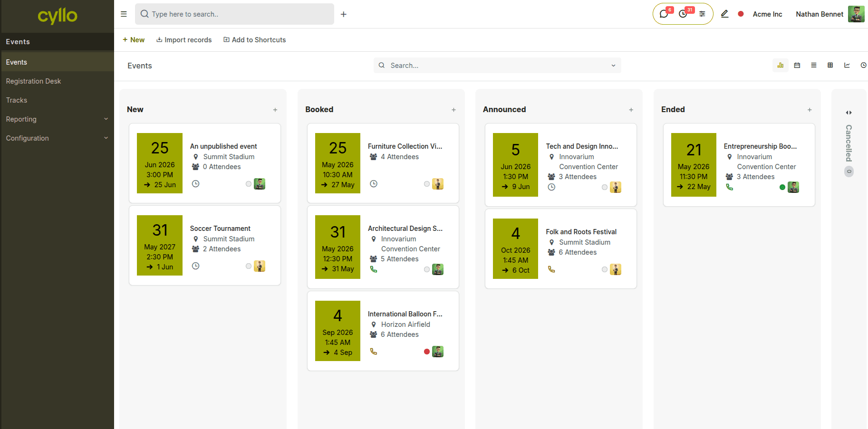This screenshot has width=868, height=429.
Task: Open Events in the sidebar
Action: tap(57, 62)
